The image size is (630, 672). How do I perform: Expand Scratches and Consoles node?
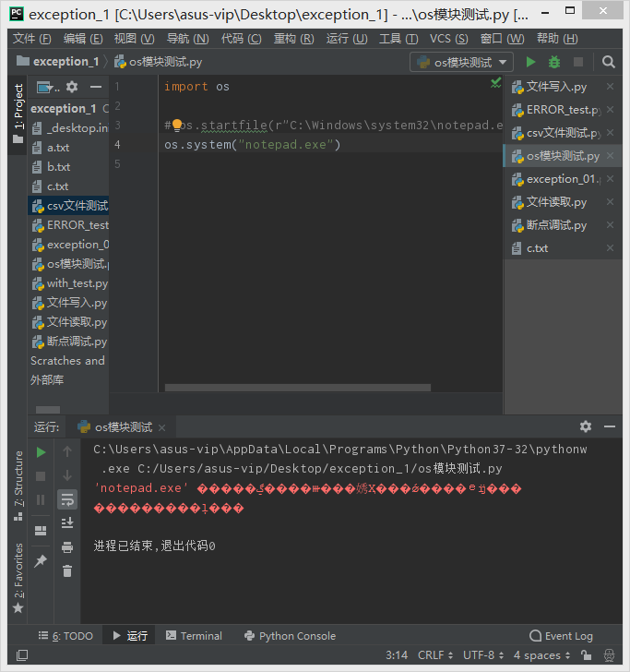tap(67, 361)
